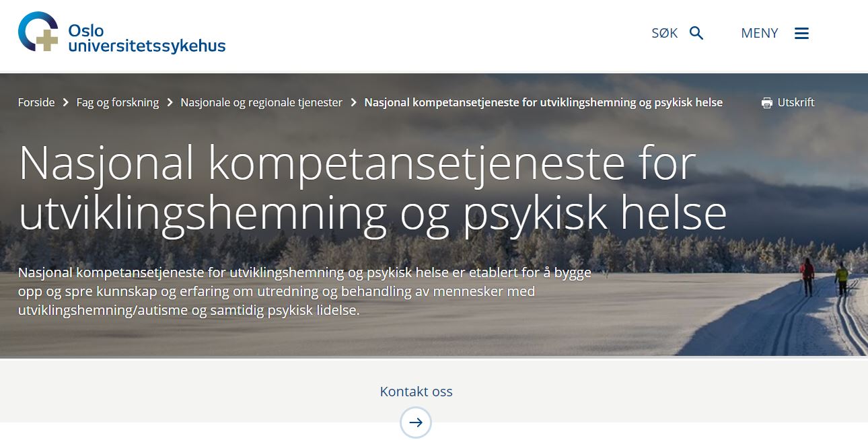Image resolution: width=868 pixels, height=440 pixels.
Task: Open Nasjonale og regionale tjenester breadcrumb
Action: click(x=262, y=102)
